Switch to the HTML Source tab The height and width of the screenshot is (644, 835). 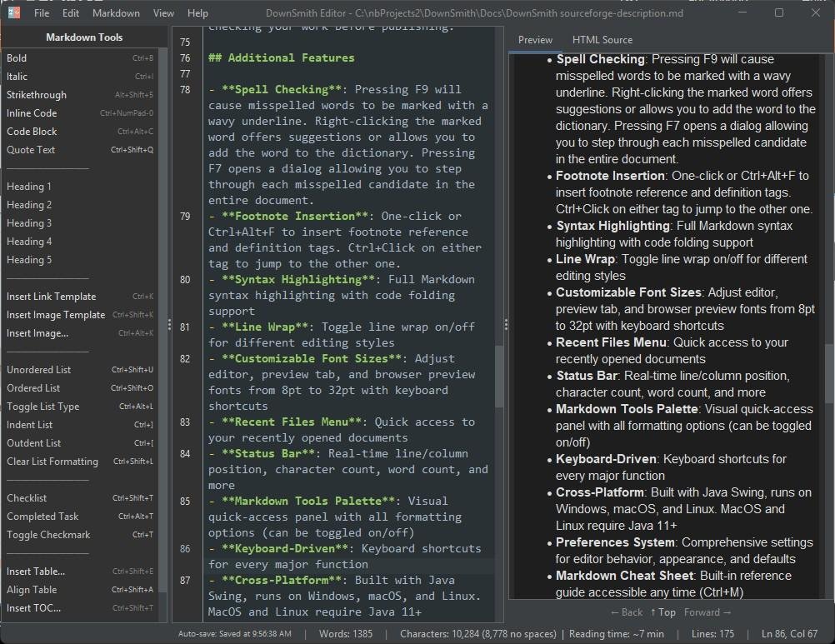[602, 40]
